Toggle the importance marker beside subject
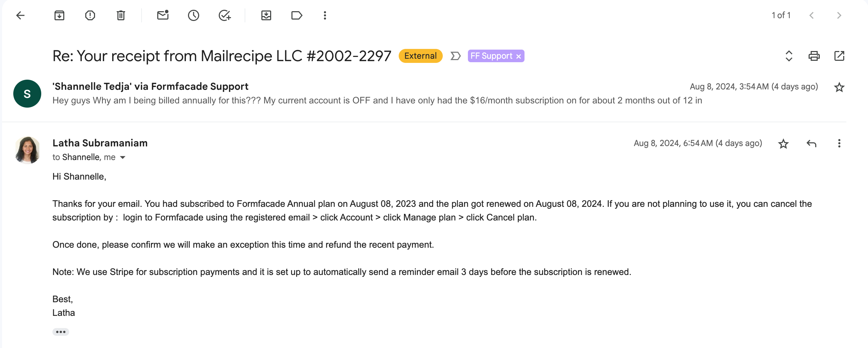868x348 pixels. [x=455, y=56]
